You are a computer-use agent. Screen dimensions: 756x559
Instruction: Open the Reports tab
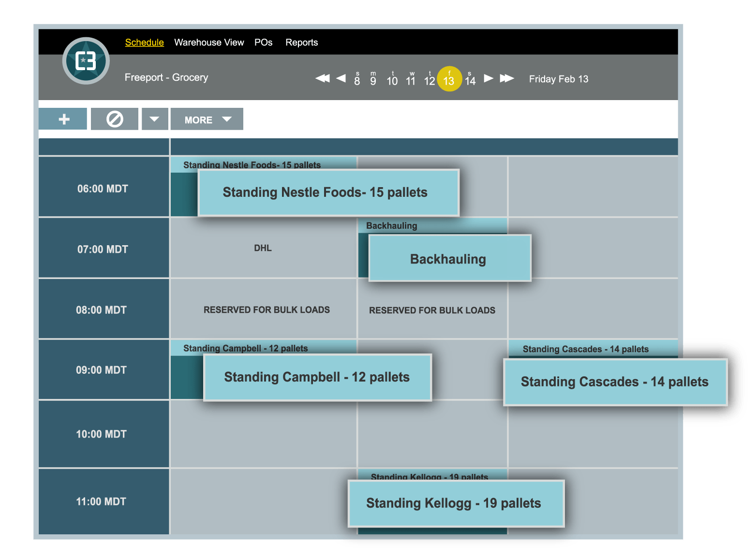(302, 43)
